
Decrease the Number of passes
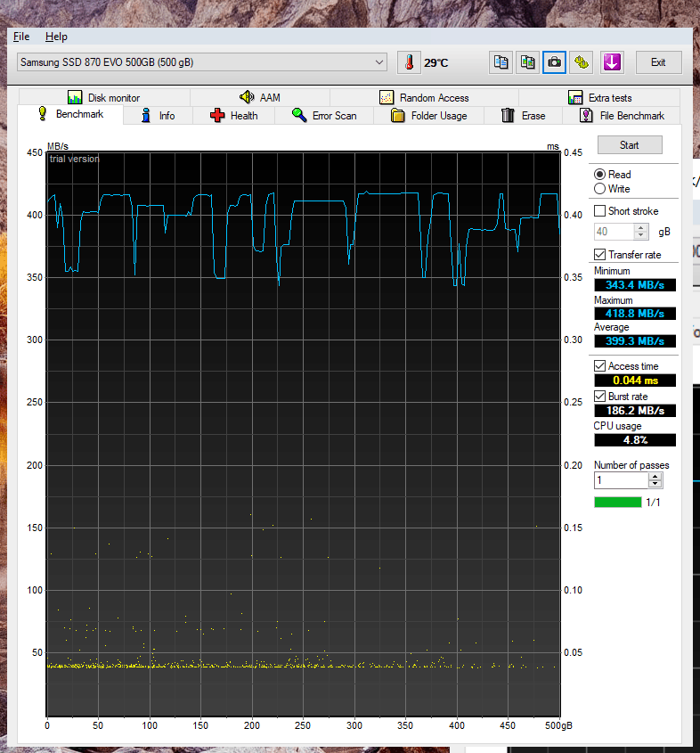[655, 484]
